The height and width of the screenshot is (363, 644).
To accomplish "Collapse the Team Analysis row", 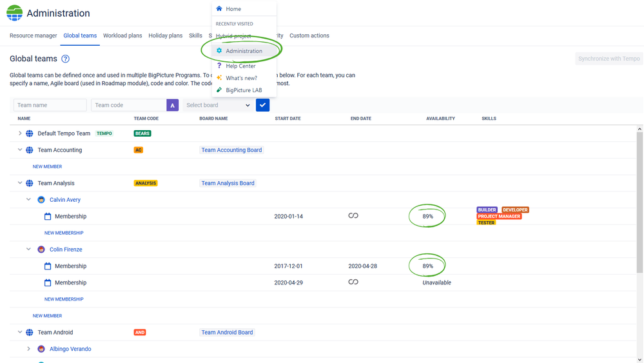I will pyautogui.click(x=20, y=183).
